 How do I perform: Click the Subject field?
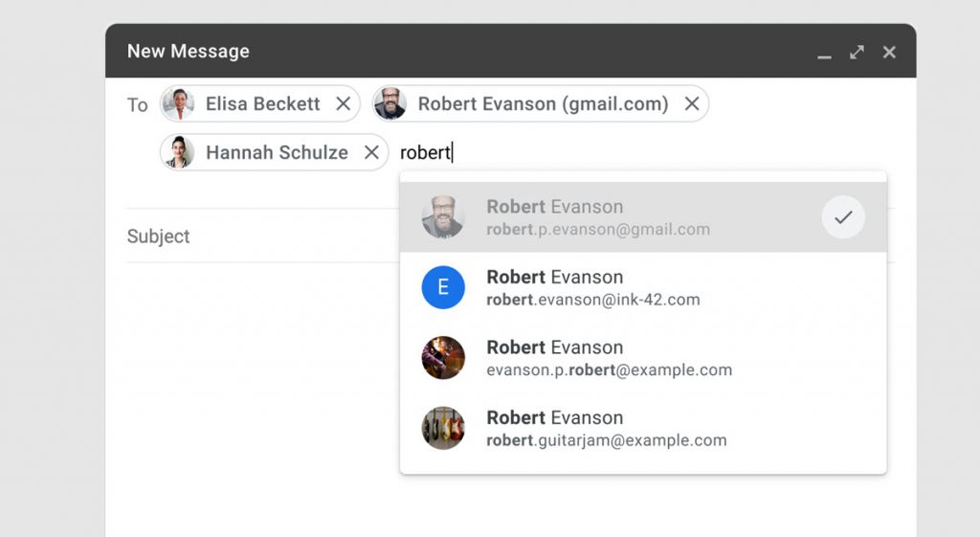point(262,236)
